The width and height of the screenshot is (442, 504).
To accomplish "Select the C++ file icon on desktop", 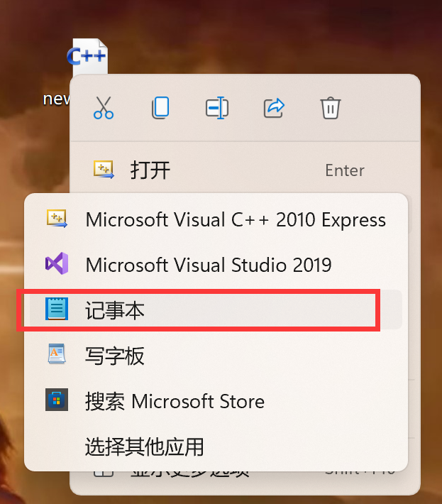I will pyautogui.click(x=87, y=57).
